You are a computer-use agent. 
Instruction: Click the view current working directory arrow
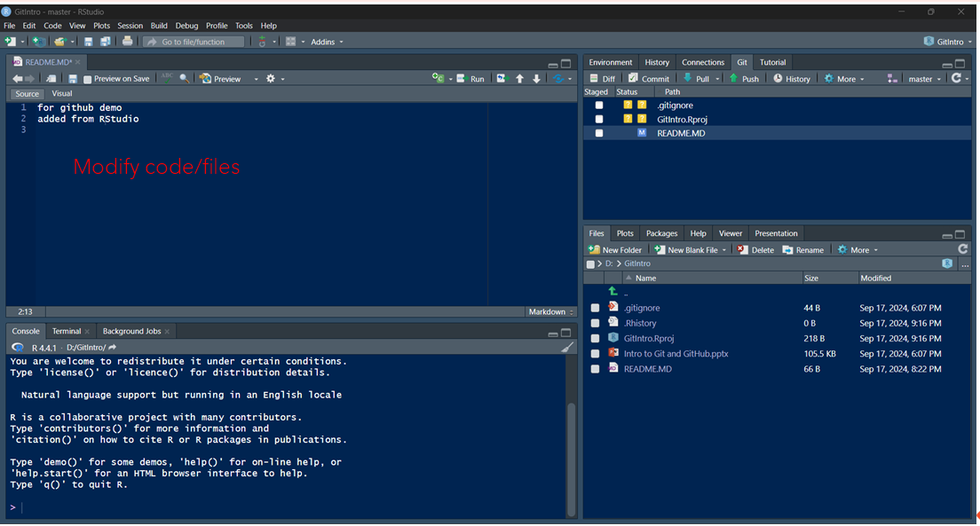click(x=113, y=348)
